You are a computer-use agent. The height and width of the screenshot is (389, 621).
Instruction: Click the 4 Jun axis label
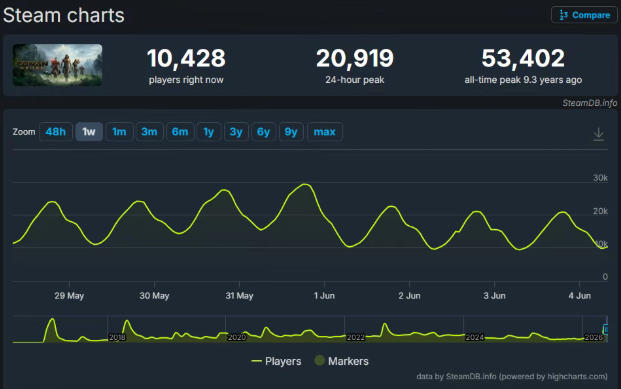579,296
